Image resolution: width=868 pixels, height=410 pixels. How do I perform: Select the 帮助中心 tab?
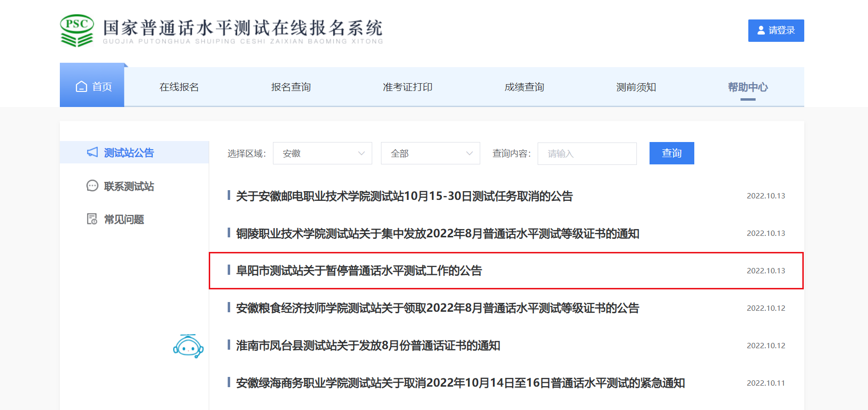pyautogui.click(x=748, y=87)
